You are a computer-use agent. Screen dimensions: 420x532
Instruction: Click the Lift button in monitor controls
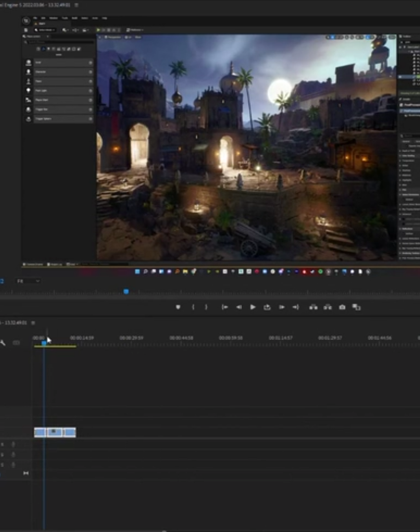click(313, 307)
